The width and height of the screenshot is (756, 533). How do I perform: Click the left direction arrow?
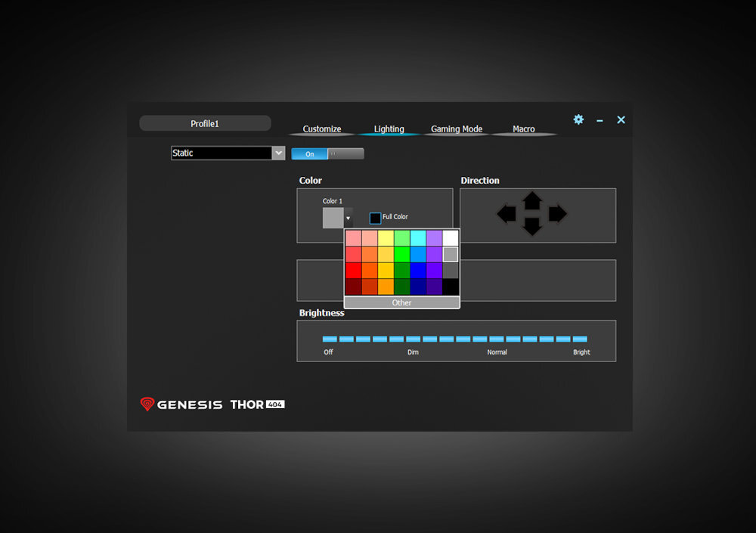click(x=507, y=214)
